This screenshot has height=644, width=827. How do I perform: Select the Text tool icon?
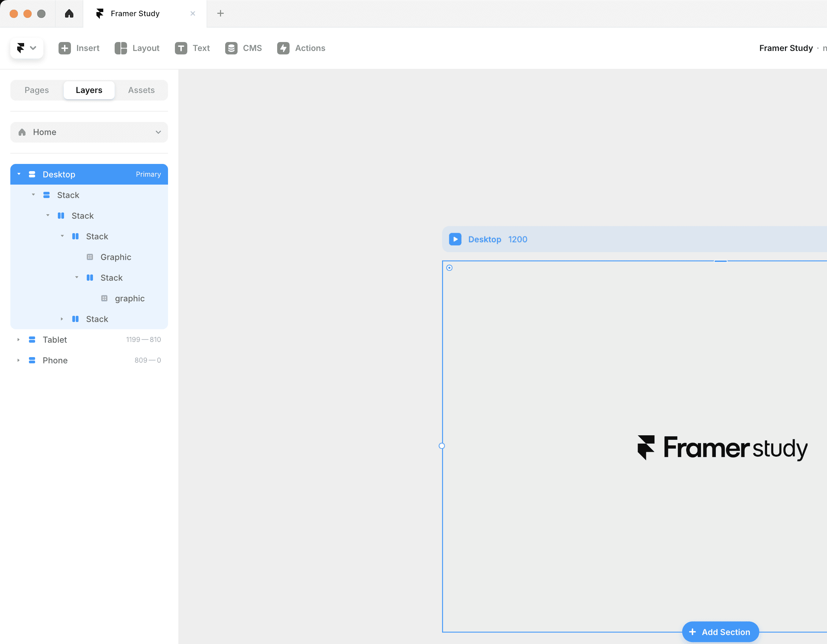click(x=181, y=48)
